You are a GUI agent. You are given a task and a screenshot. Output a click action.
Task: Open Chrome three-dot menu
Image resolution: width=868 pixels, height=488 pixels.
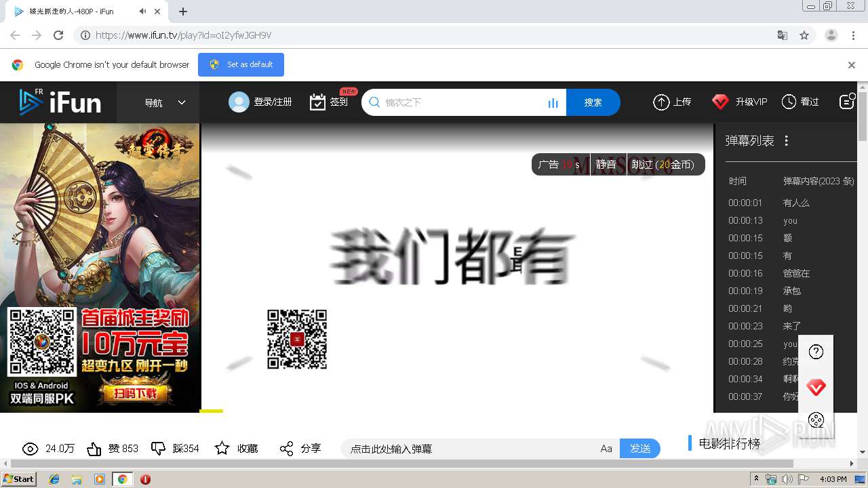[x=853, y=35]
